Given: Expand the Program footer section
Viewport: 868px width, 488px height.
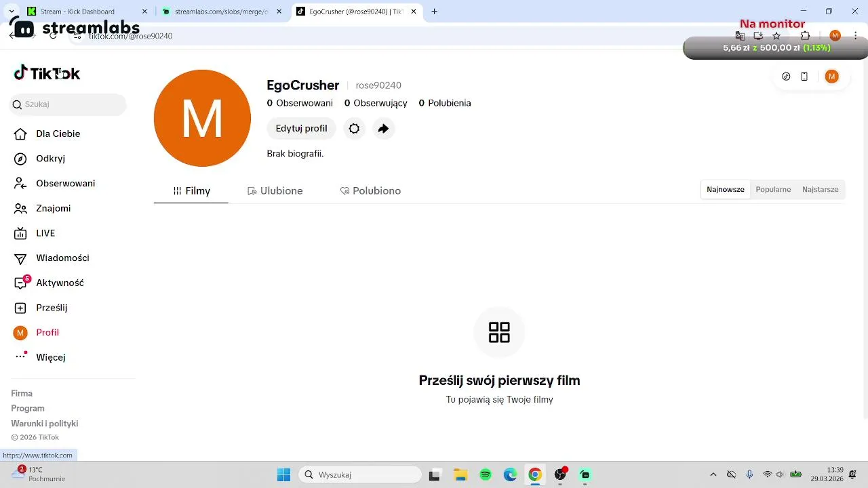Looking at the screenshot, I should 28,409.
